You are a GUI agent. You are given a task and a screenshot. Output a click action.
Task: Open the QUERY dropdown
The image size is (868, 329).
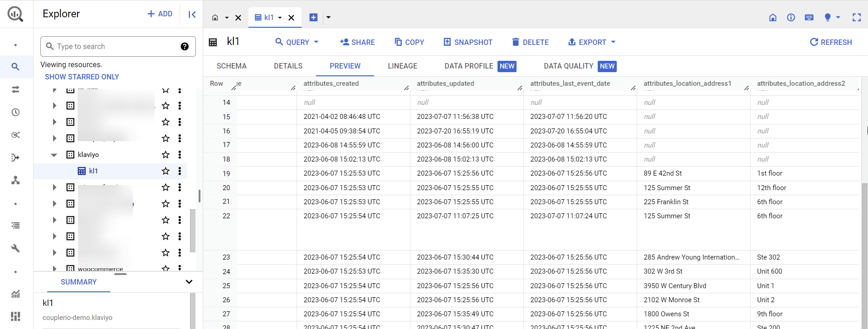click(297, 42)
